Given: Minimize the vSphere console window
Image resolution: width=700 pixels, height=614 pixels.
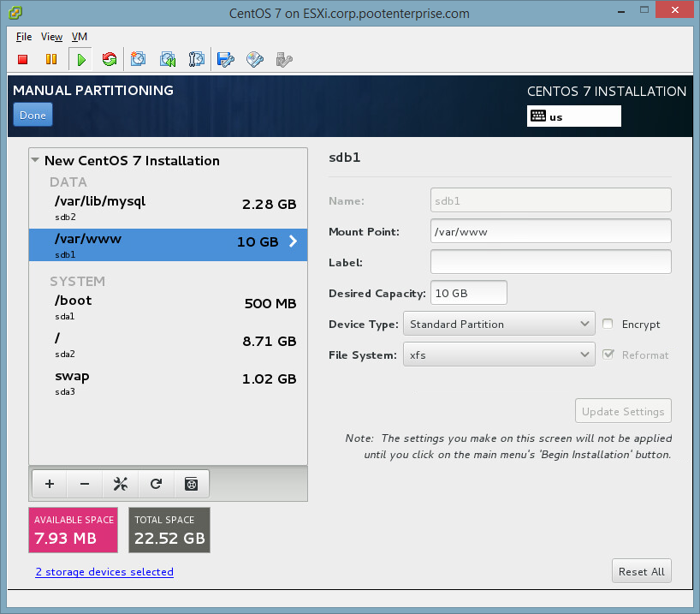Looking at the screenshot, I should pos(620,10).
